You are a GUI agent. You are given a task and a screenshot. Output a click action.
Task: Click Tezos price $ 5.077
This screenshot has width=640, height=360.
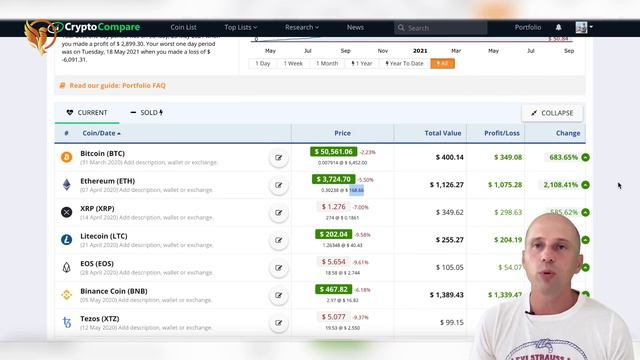333,317
